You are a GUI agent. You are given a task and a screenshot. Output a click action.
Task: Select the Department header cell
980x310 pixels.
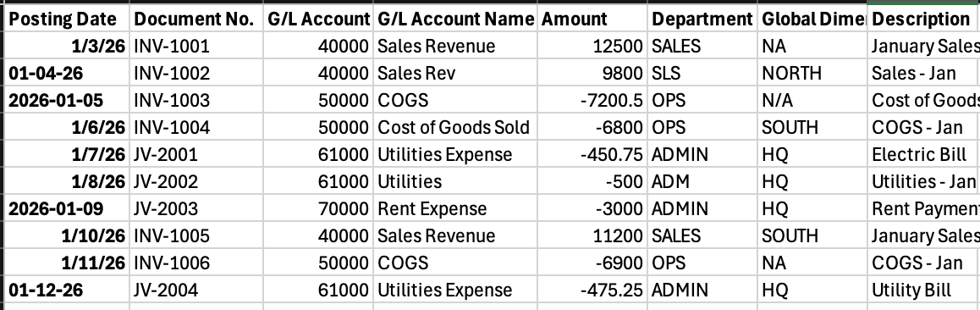click(702, 19)
